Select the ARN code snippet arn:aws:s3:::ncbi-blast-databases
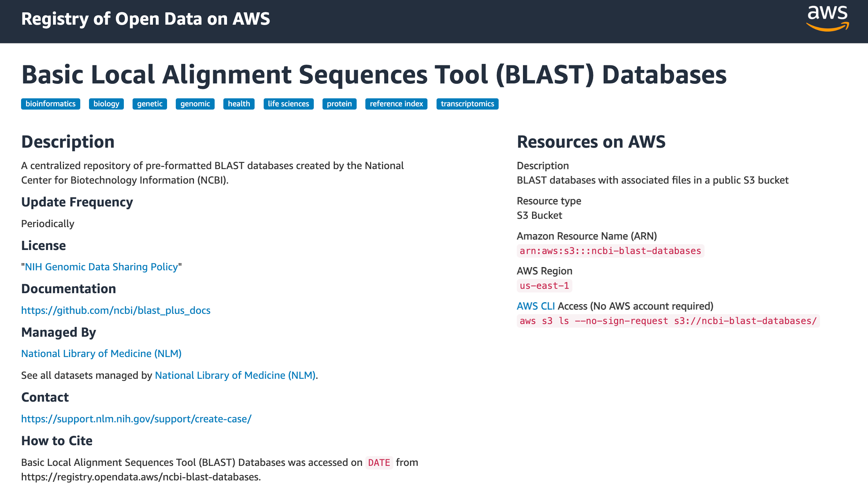 coord(611,251)
